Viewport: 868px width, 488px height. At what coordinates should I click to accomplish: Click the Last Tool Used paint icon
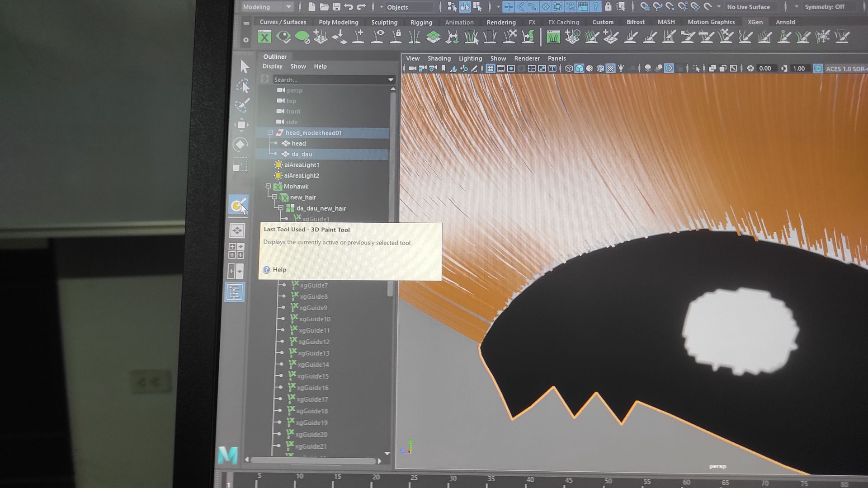[x=238, y=206]
